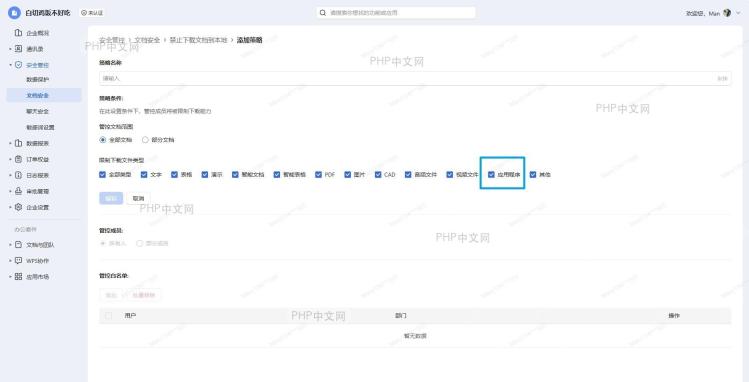Expand the 应用市场 sidebar arrow

[x=10, y=276]
